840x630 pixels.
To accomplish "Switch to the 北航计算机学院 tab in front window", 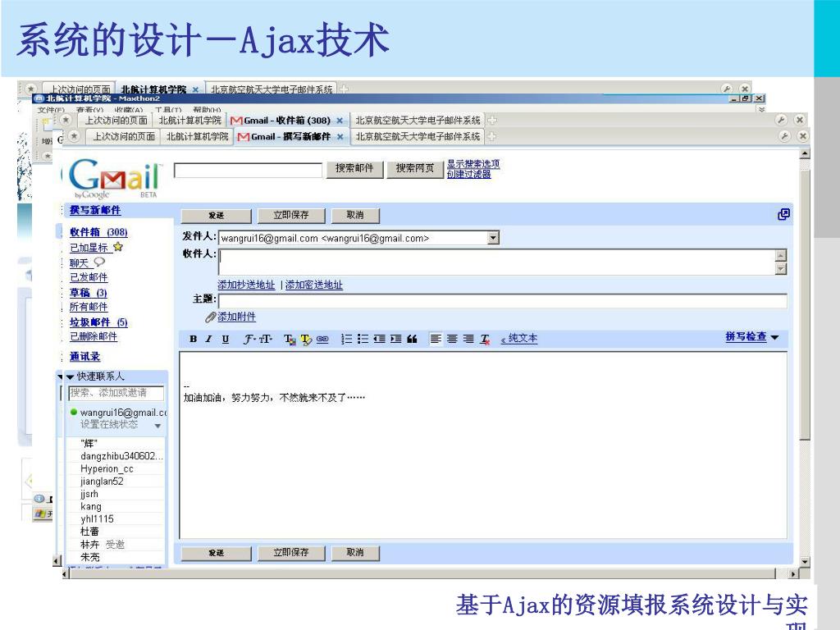I will pyautogui.click(x=197, y=137).
